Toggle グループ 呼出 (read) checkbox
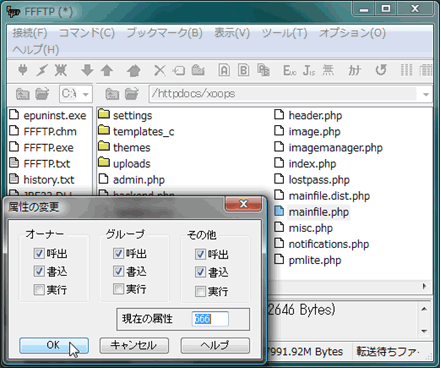 (x=118, y=253)
